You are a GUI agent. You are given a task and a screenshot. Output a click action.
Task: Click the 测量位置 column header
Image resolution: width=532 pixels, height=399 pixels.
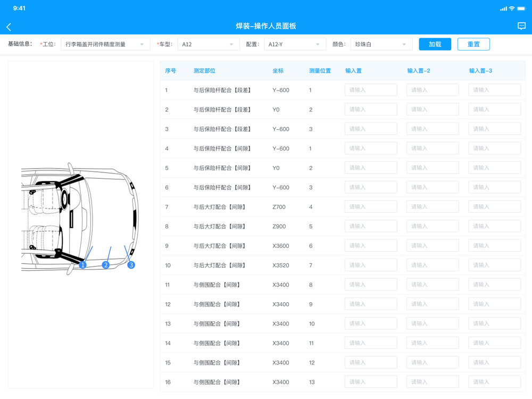point(320,71)
